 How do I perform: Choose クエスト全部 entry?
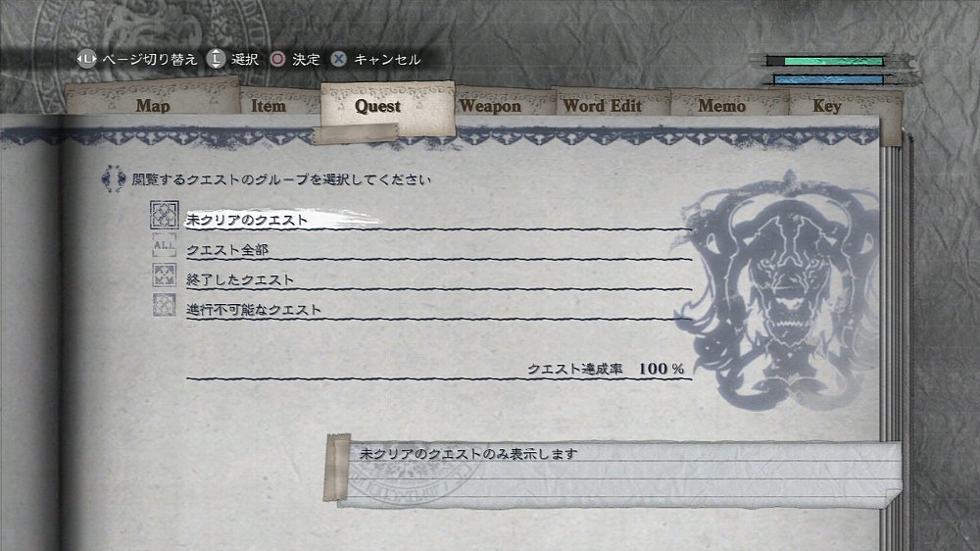pyautogui.click(x=439, y=250)
